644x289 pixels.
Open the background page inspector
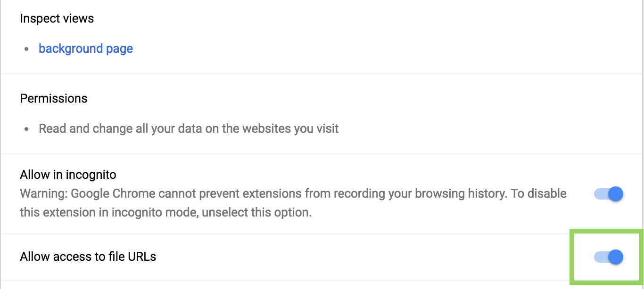click(85, 48)
